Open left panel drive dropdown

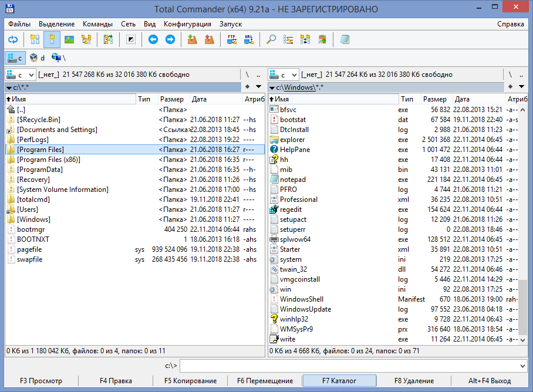[21, 75]
